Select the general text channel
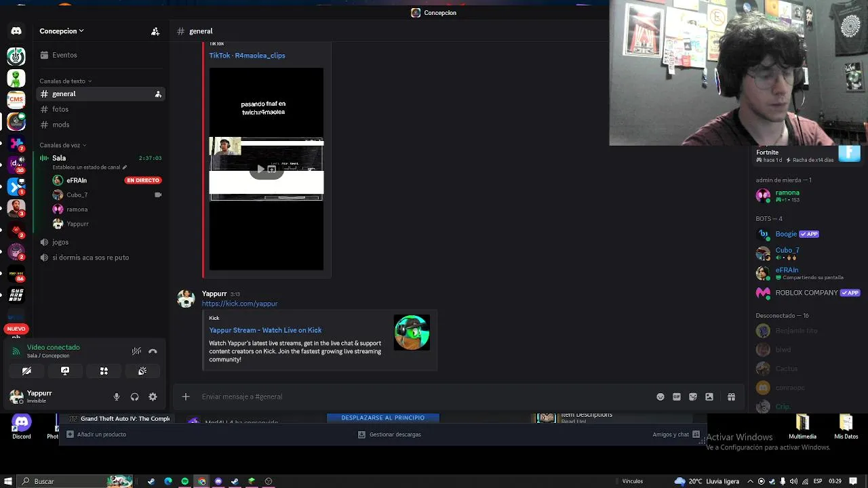 pyautogui.click(x=102, y=94)
